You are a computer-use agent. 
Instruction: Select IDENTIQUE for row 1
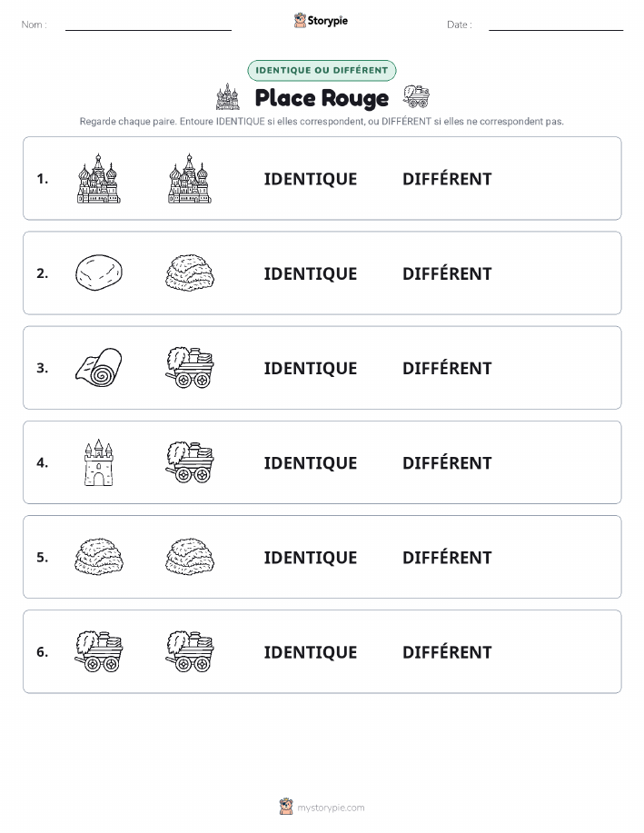point(311,179)
